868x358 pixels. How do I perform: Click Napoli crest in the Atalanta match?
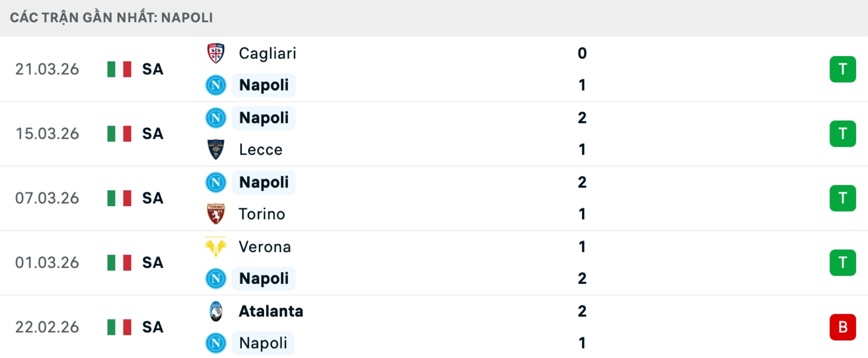coord(216,343)
